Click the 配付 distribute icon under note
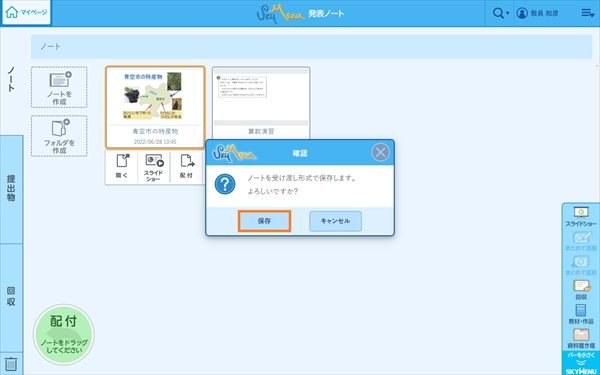600x375 pixels. click(186, 167)
